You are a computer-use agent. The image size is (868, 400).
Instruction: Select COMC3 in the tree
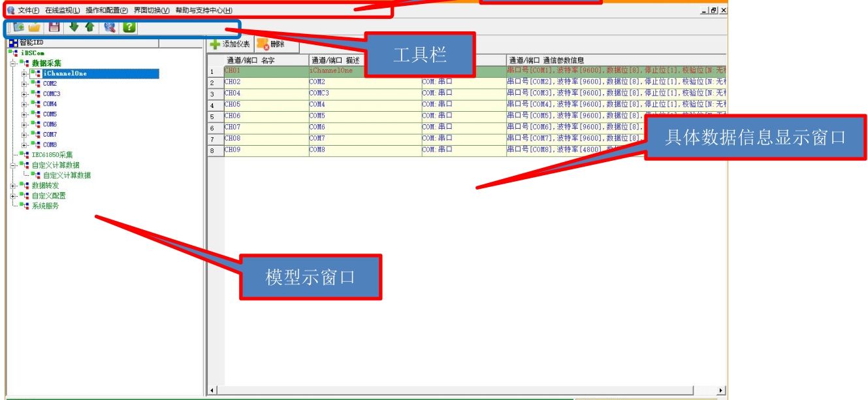52,94
